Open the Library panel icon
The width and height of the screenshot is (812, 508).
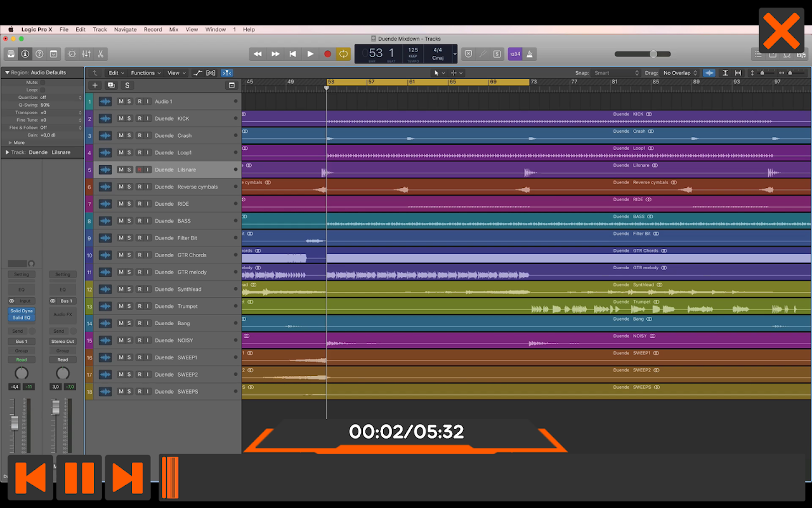pyautogui.click(x=11, y=54)
